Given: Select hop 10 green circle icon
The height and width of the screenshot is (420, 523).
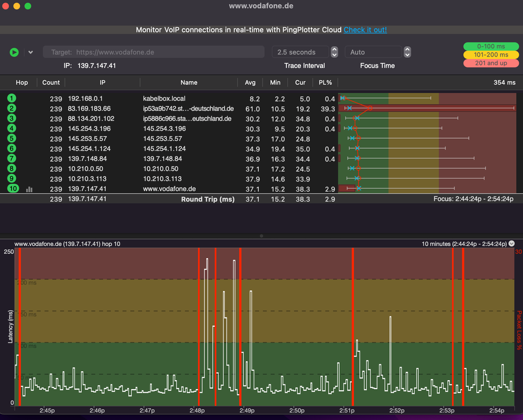Looking at the screenshot, I should pyautogui.click(x=13, y=189).
